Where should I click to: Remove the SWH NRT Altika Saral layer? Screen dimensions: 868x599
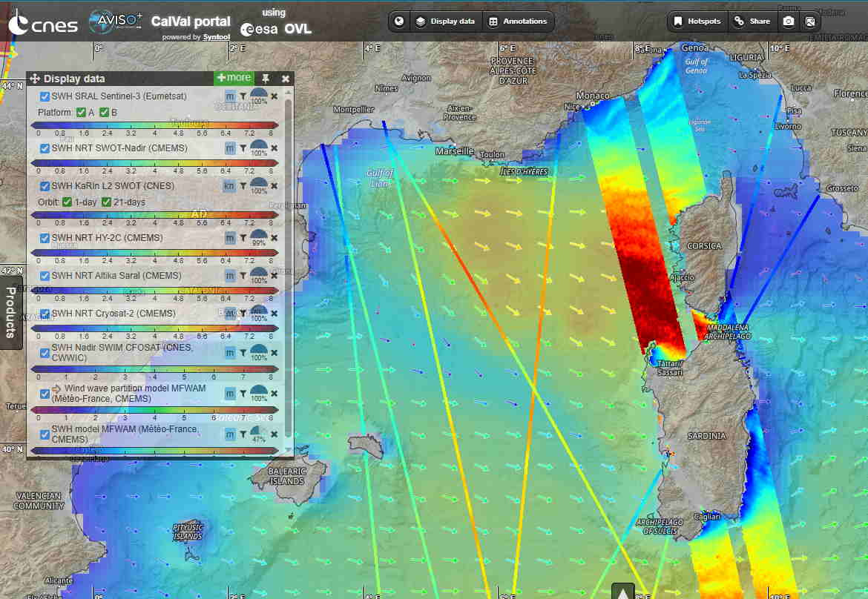[274, 276]
